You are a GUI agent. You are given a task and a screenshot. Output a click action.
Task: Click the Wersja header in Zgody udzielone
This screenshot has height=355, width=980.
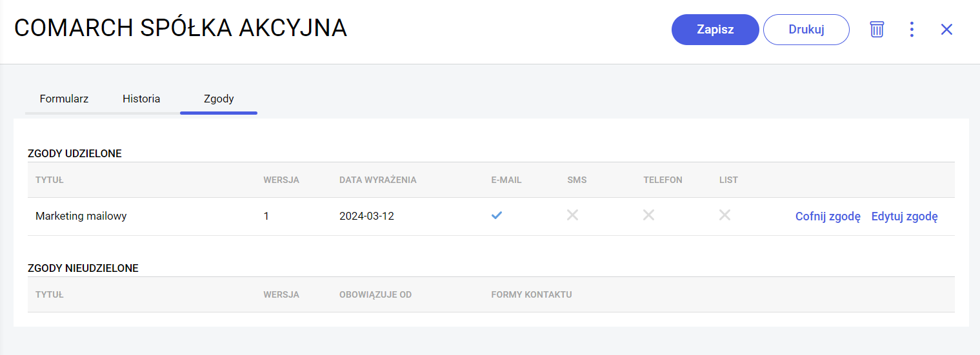[x=281, y=180]
